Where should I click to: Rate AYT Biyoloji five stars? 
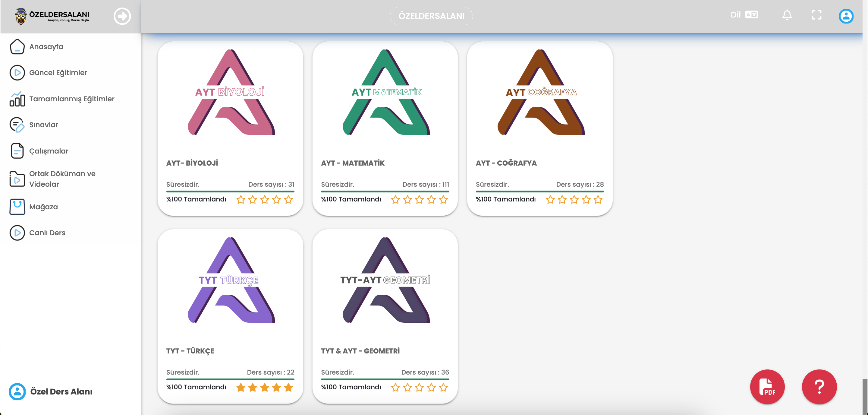coord(288,200)
